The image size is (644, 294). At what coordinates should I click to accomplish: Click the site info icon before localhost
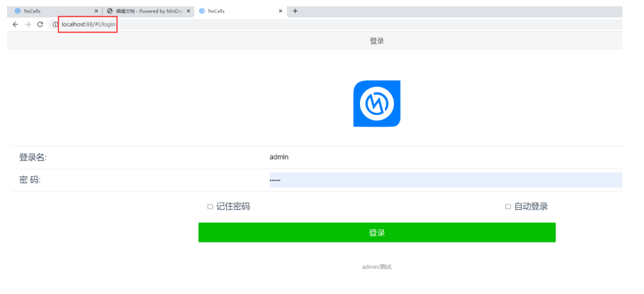click(x=54, y=24)
